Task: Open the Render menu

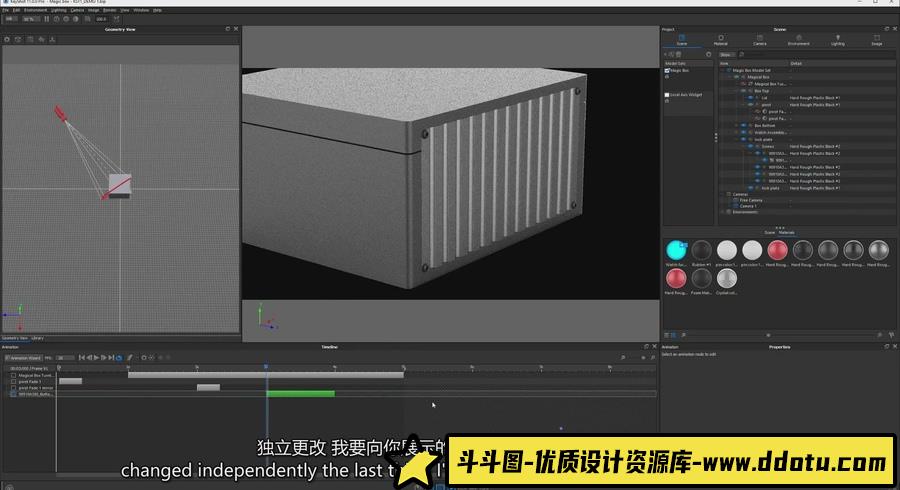Action: click(x=109, y=10)
